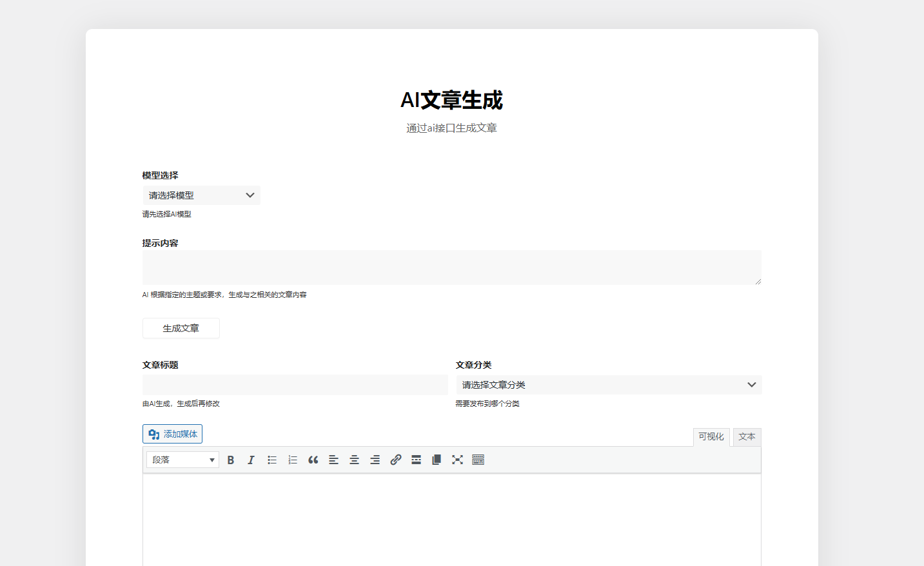
Task: Insert a numbered list
Action: (x=292, y=460)
